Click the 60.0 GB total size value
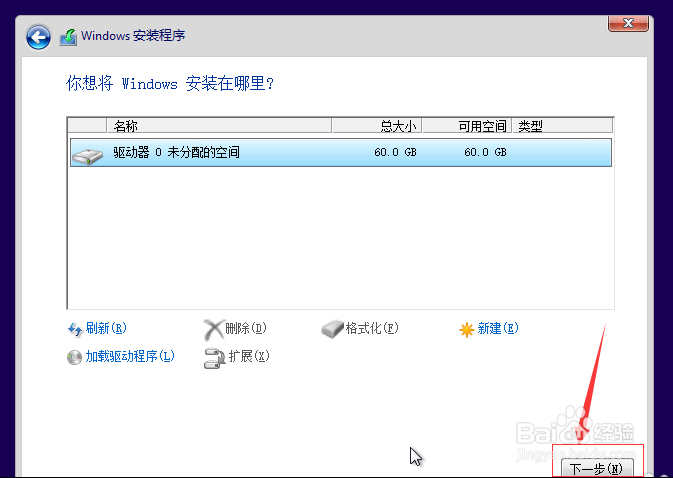The image size is (673, 478). [395, 152]
